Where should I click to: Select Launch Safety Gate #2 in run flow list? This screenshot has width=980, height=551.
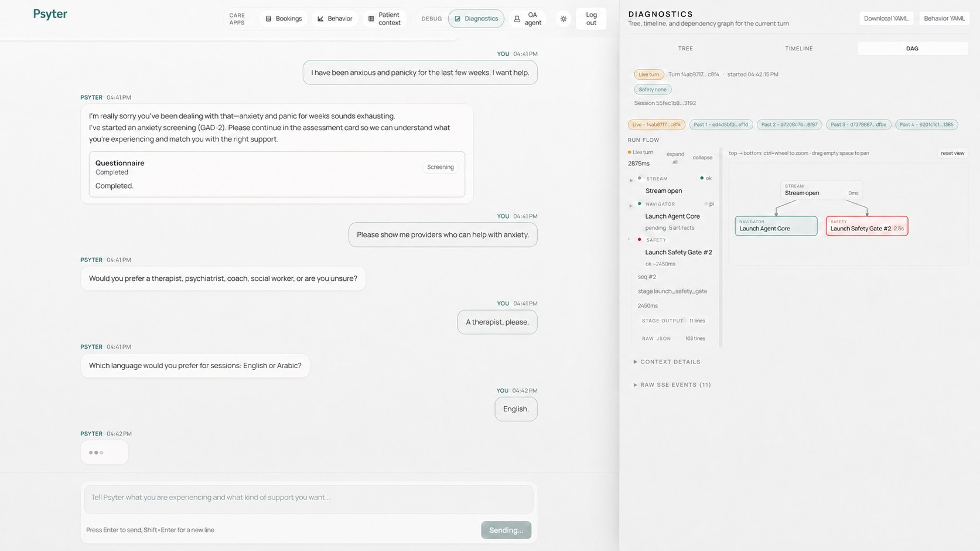pos(678,252)
